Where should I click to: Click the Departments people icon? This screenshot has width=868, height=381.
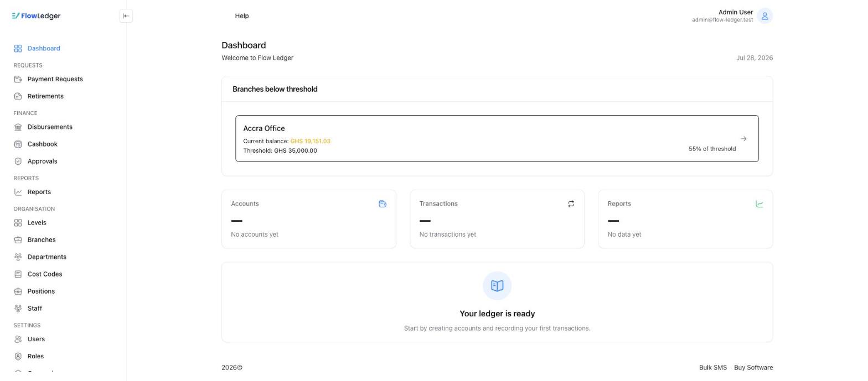18,257
